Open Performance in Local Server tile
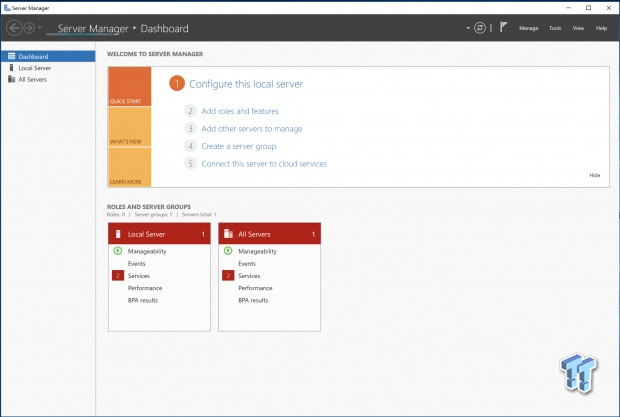 (x=145, y=288)
